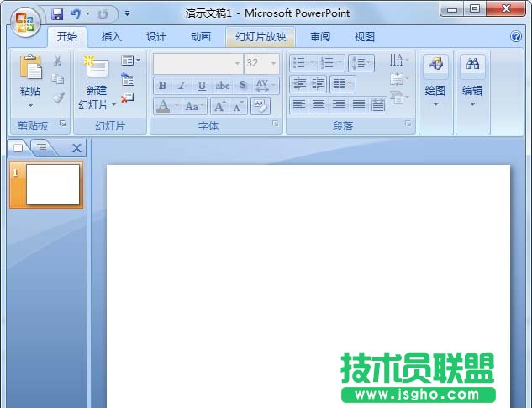This screenshot has width=532, height=408.
Task: Open the Office button menu
Action: pos(25,23)
